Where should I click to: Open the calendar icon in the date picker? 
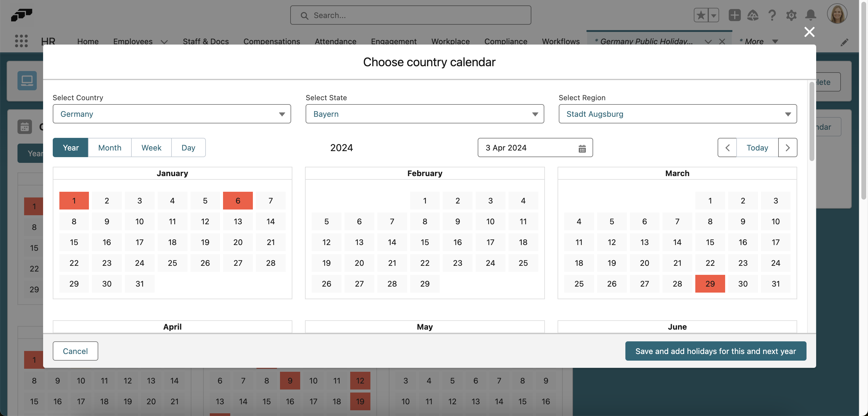pyautogui.click(x=582, y=148)
